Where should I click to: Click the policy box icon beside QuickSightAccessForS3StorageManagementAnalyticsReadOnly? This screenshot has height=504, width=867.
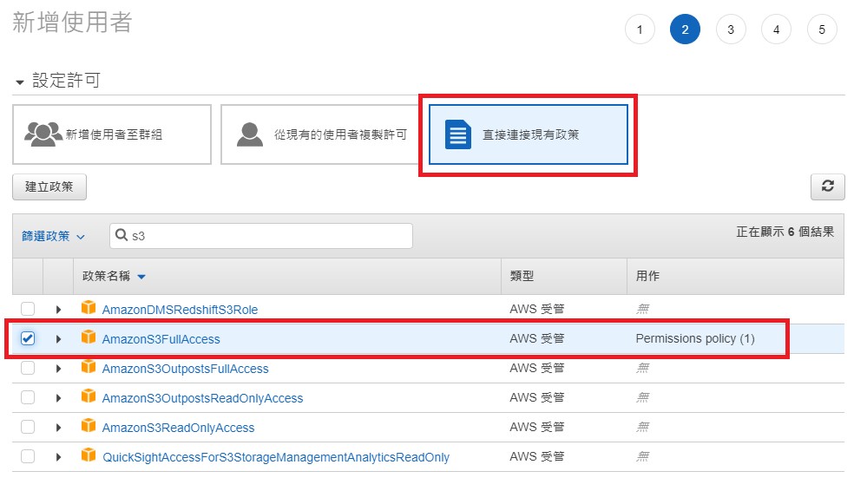89,455
